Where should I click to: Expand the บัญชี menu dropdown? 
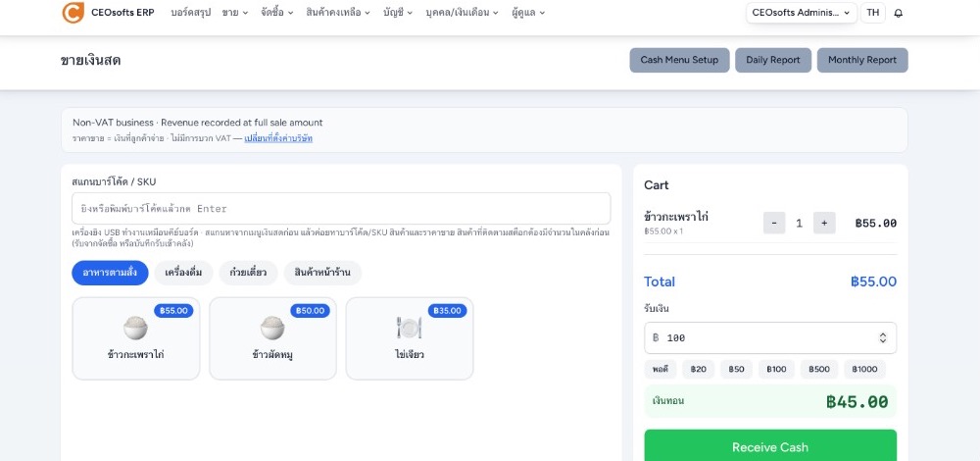[398, 13]
